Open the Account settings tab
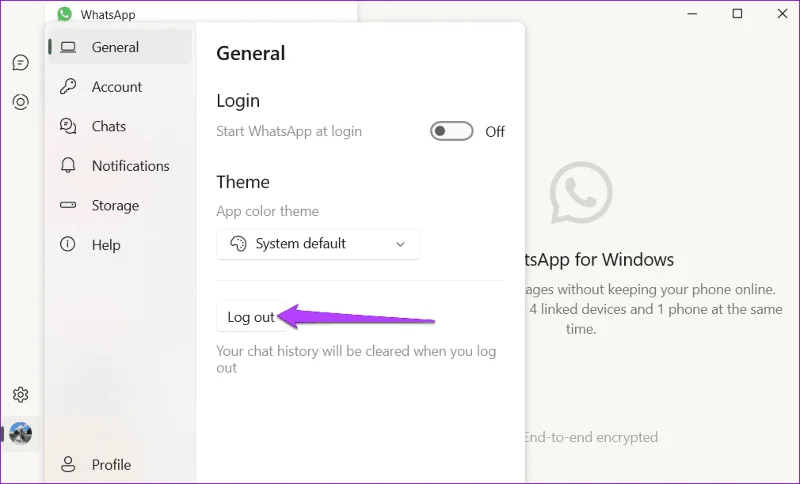 pyautogui.click(x=120, y=87)
